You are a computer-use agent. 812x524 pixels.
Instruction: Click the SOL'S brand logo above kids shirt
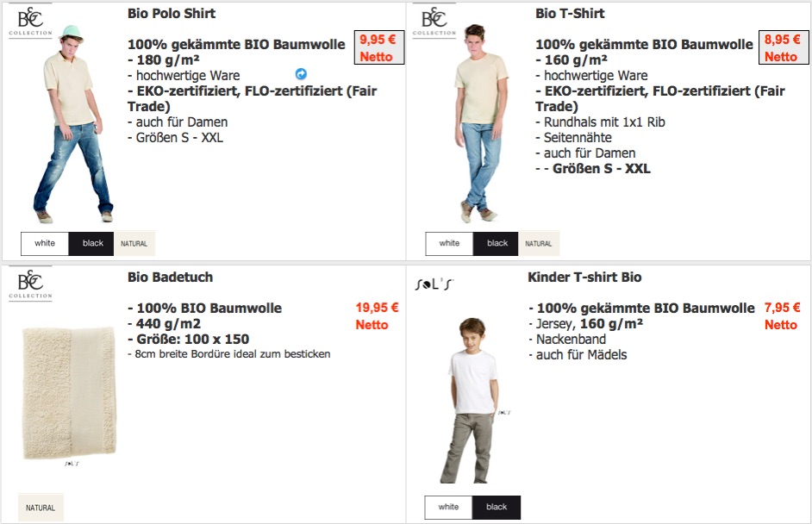(x=434, y=284)
